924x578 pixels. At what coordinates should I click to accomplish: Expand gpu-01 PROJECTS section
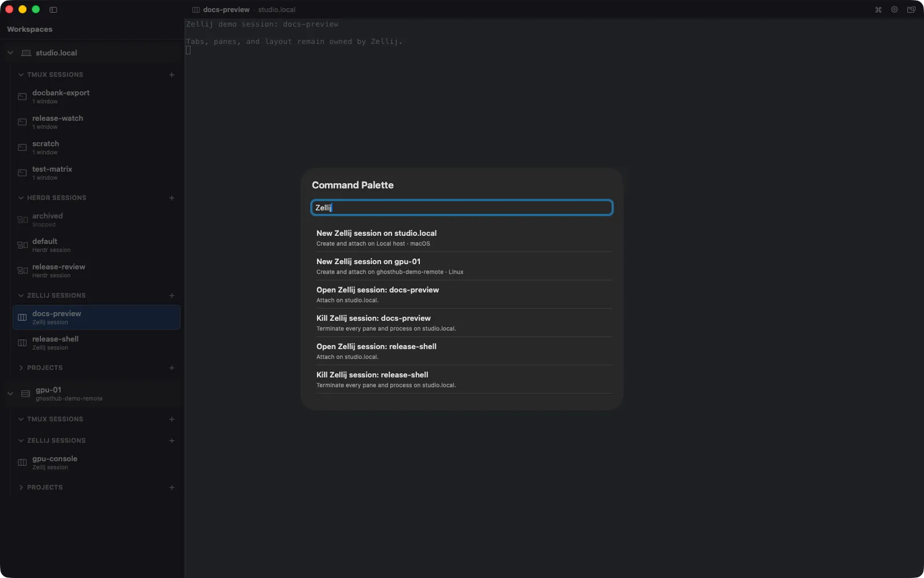click(x=21, y=487)
